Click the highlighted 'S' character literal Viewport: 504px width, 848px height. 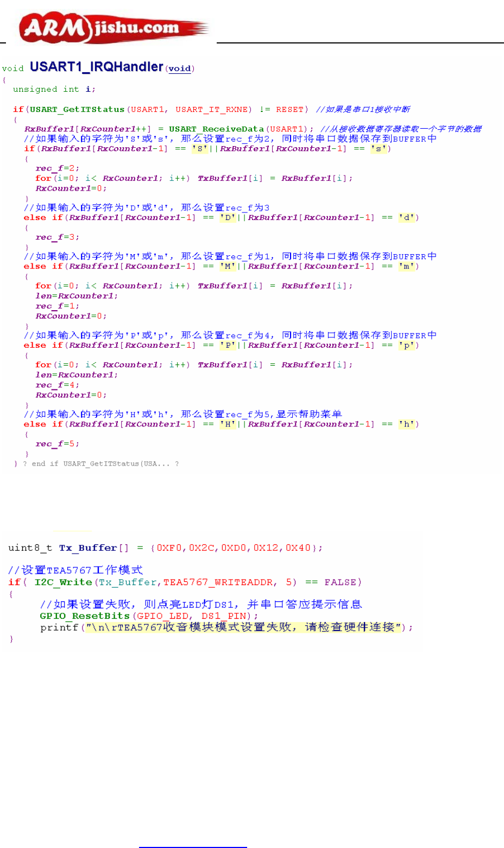pyautogui.click(x=200, y=148)
